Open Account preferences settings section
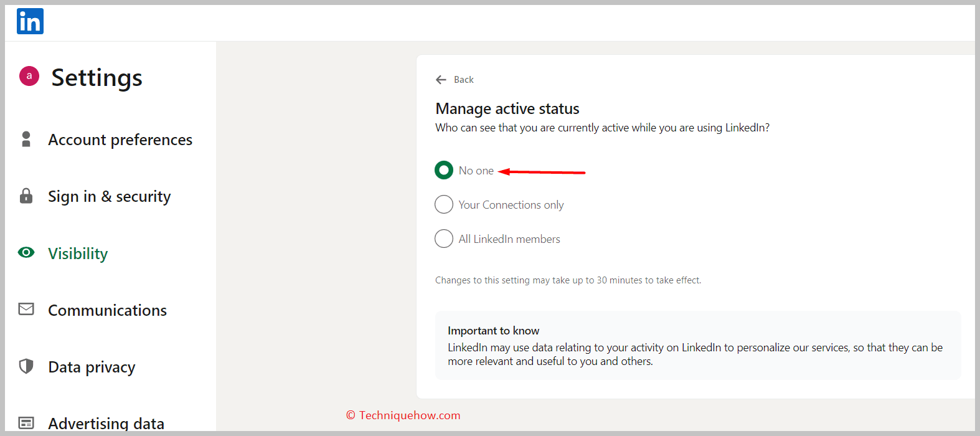This screenshot has width=980, height=436. 120,140
